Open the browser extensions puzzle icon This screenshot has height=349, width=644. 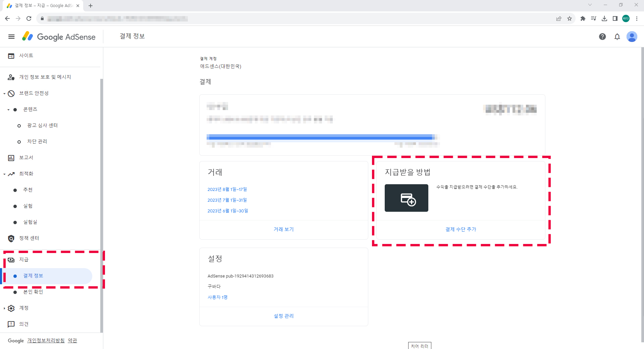(583, 18)
